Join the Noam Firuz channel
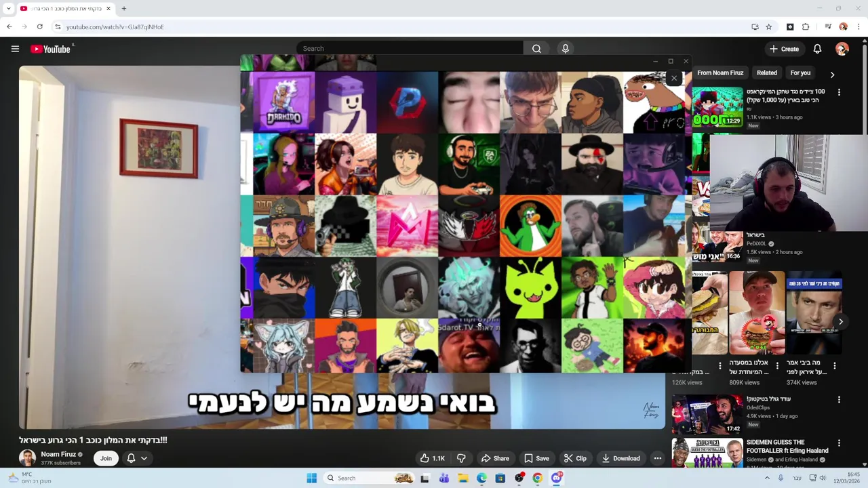This screenshot has width=868, height=488. 106,458
